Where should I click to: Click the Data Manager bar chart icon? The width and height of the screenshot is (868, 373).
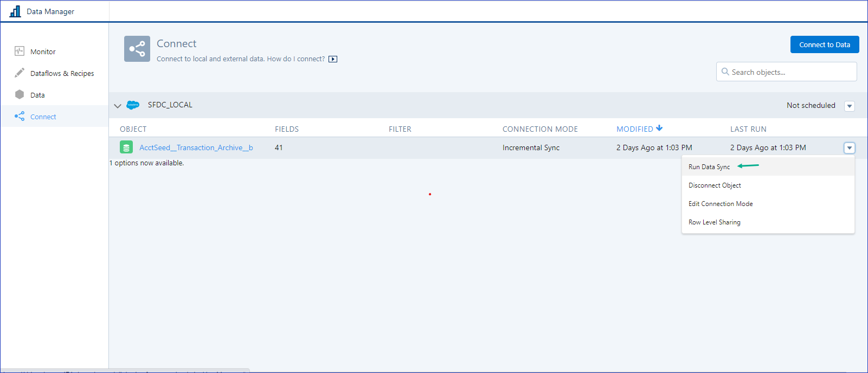[x=15, y=11]
